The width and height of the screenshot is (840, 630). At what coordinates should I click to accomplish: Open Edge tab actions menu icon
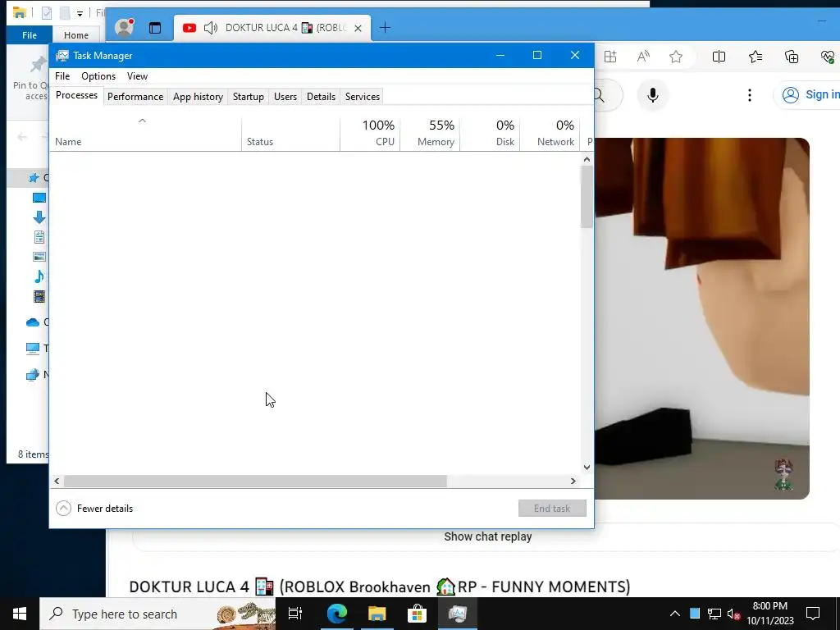tap(155, 28)
